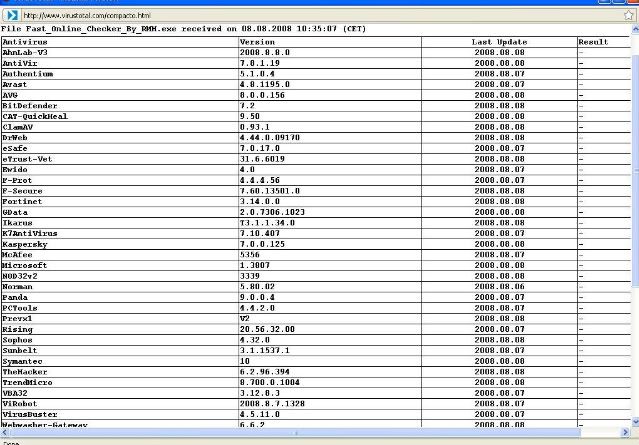639x445 pixels.
Task: Click the TheHacker row name
Action: pyautogui.click(x=25, y=372)
